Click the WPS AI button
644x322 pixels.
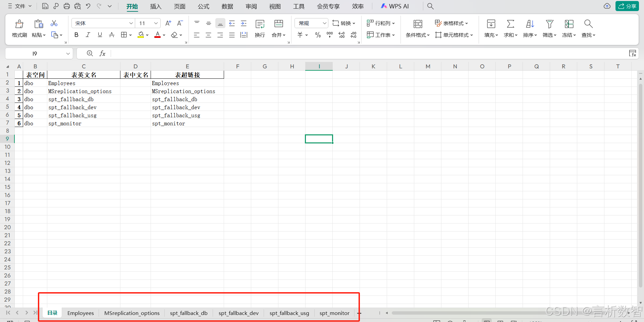(x=395, y=6)
